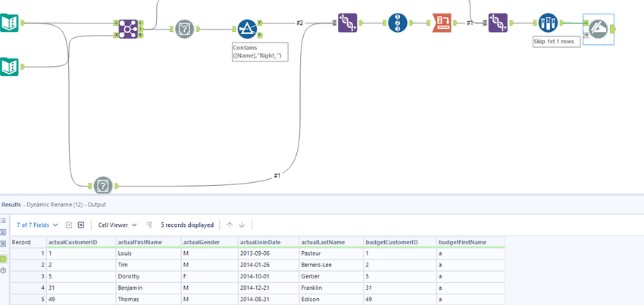Select the 2014-08-21 join date cell

pos(269,299)
